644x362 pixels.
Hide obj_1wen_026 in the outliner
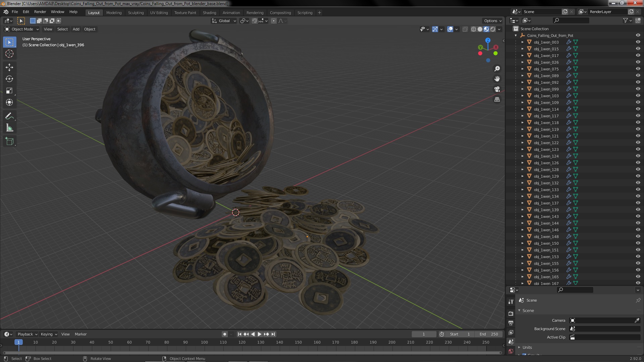point(638,62)
